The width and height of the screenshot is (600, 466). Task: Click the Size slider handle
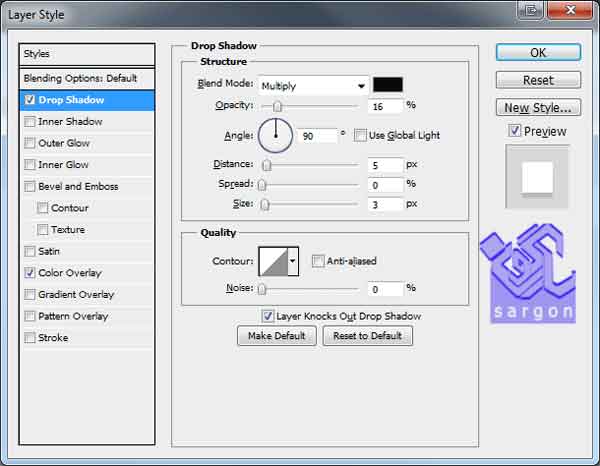[264, 205]
